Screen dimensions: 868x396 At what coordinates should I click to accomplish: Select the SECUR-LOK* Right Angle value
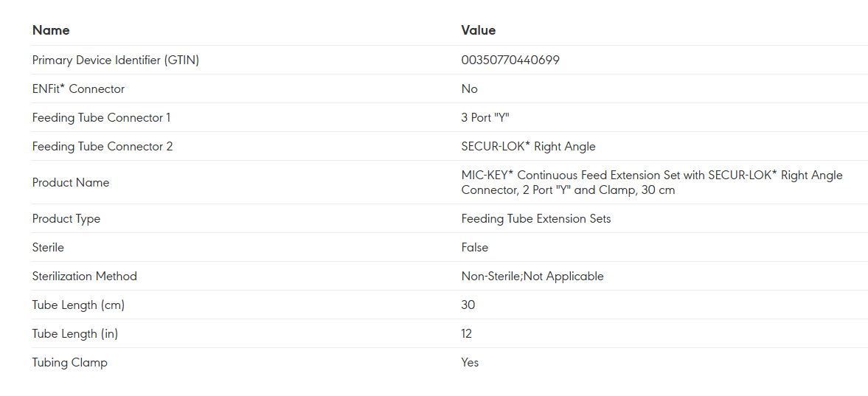528,146
